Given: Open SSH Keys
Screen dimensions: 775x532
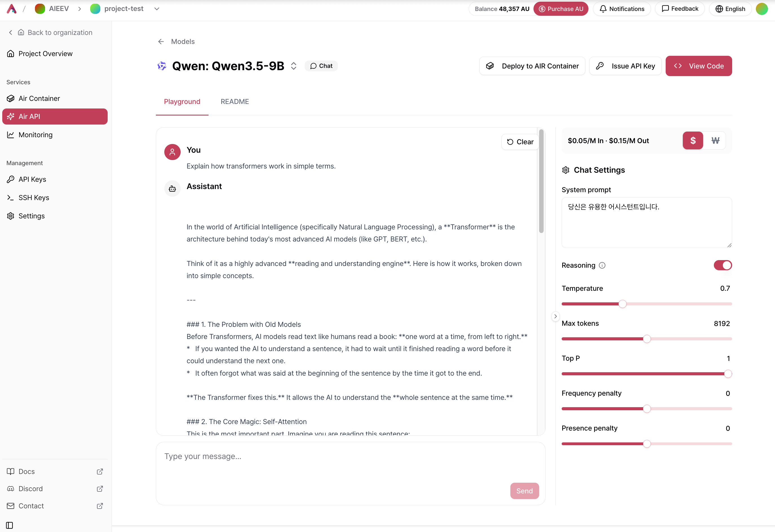Looking at the screenshot, I should tap(55, 198).
